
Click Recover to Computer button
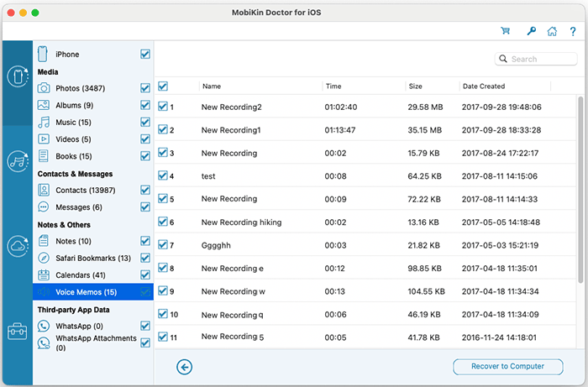click(507, 366)
